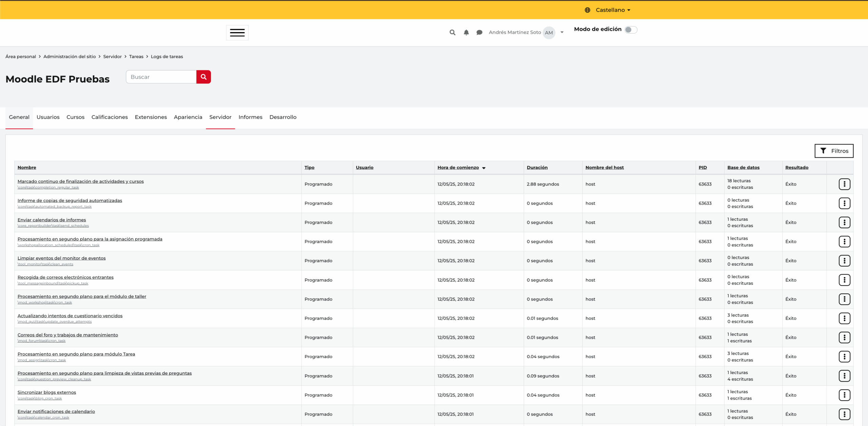Sort table by Tipo column
The height and width of the screenshot is (426, 868).
309,168
